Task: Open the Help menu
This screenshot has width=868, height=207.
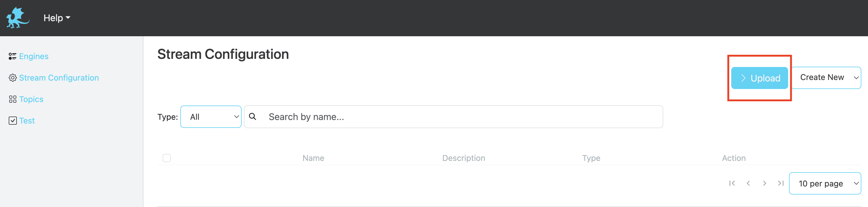Action: (57, 18)
